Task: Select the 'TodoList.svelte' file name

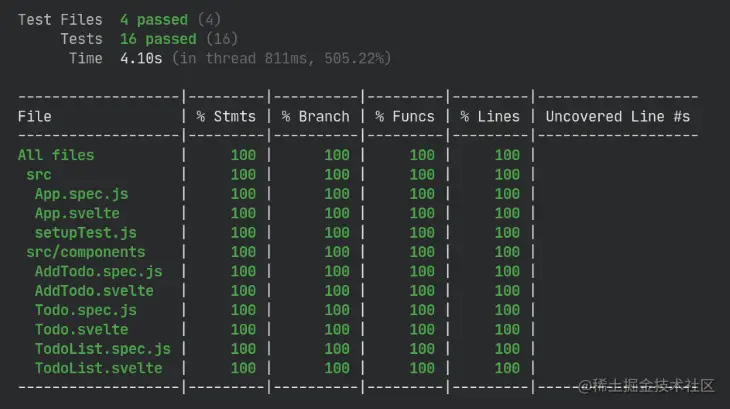Action: [x=99, y=368]
